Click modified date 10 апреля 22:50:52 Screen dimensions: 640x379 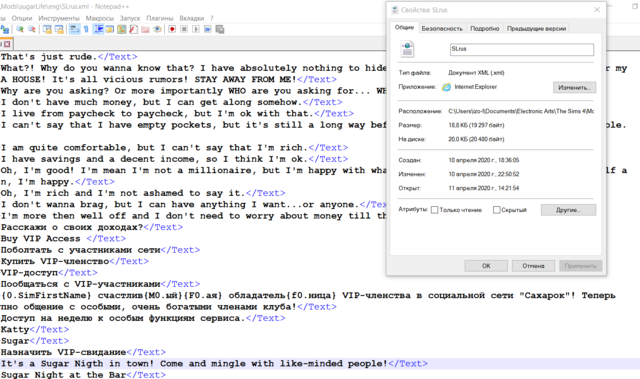click(x=484, y=174)
